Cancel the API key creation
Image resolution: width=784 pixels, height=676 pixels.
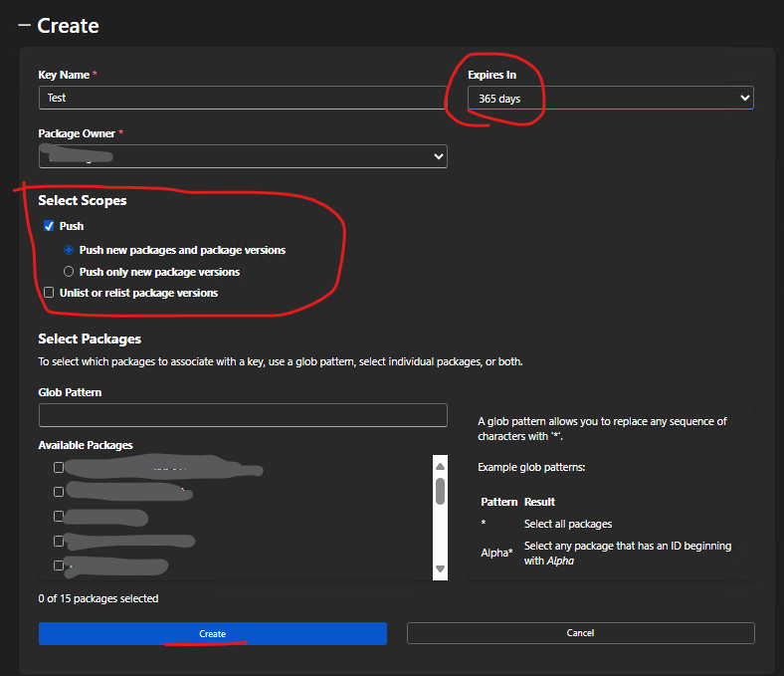click(x=580, y=633)
